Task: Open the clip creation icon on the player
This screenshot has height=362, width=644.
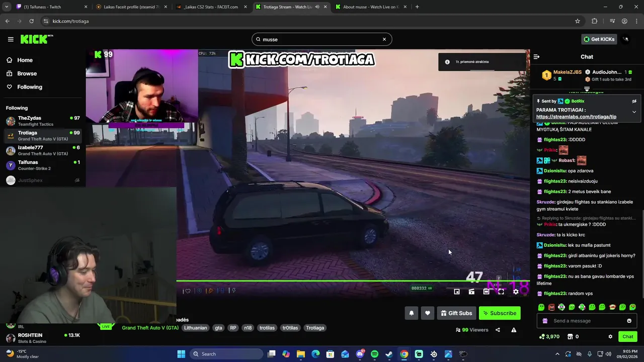Action: coord(471,292)
